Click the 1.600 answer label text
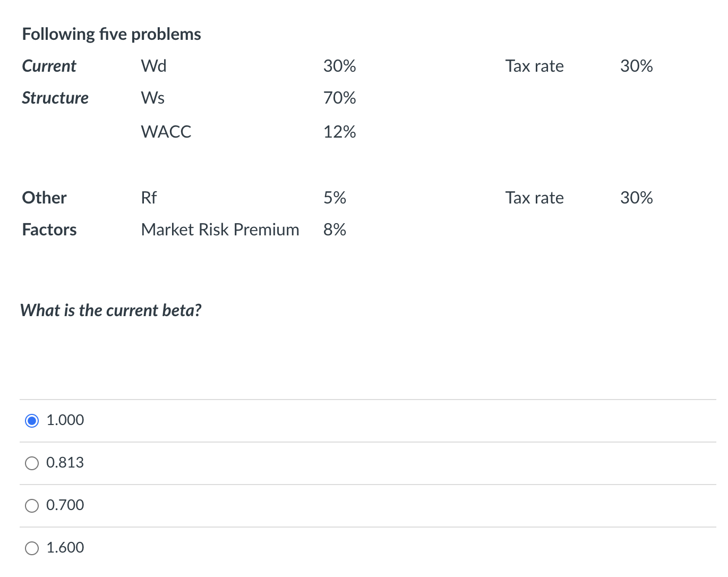Viewport: 728px width, 577px height. pos(65,548)
